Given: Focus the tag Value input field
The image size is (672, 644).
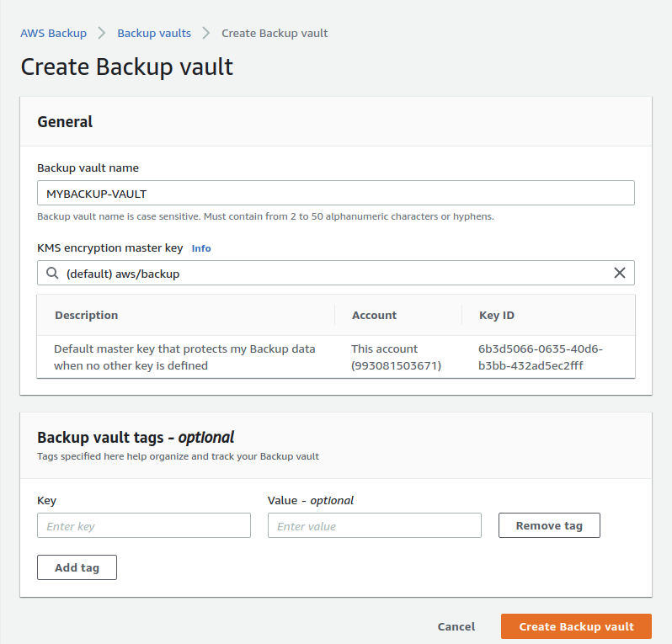Looking at the screenshot, I should [374, 526].
